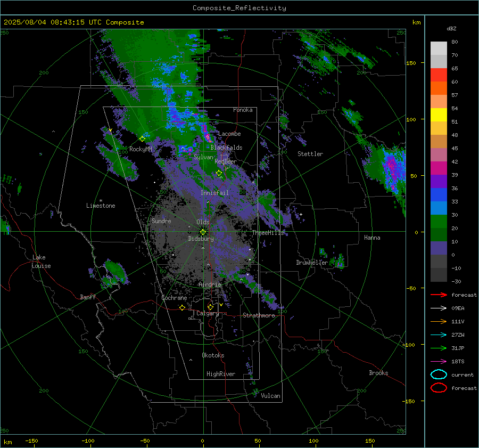Screen dimensions: 479x448
Task: Click the orange 111V arrow legend icon
Action: click(x=439, y=321)
